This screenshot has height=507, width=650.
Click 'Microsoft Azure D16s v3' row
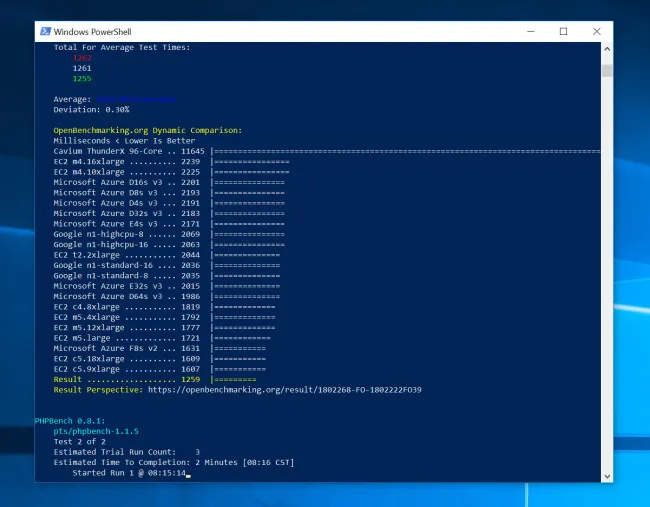click(169, 182)
